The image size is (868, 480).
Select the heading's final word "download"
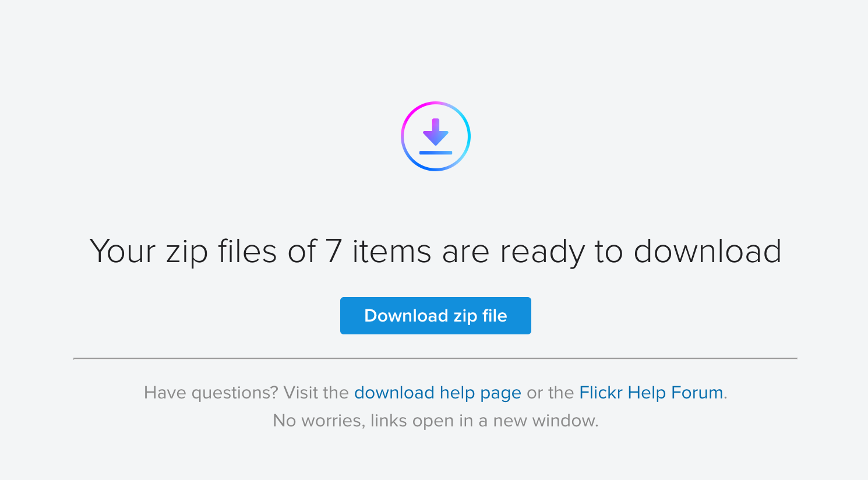(707, 252)
